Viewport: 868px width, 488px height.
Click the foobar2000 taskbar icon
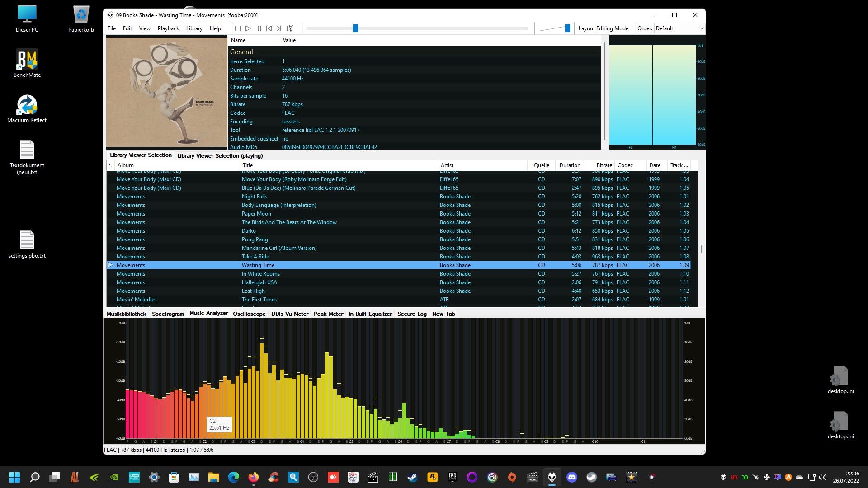pyautogui.click(x=552, y=477)
